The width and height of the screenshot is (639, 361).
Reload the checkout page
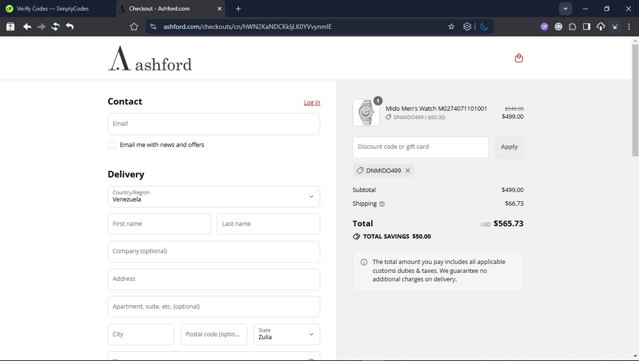click(55, 26)
